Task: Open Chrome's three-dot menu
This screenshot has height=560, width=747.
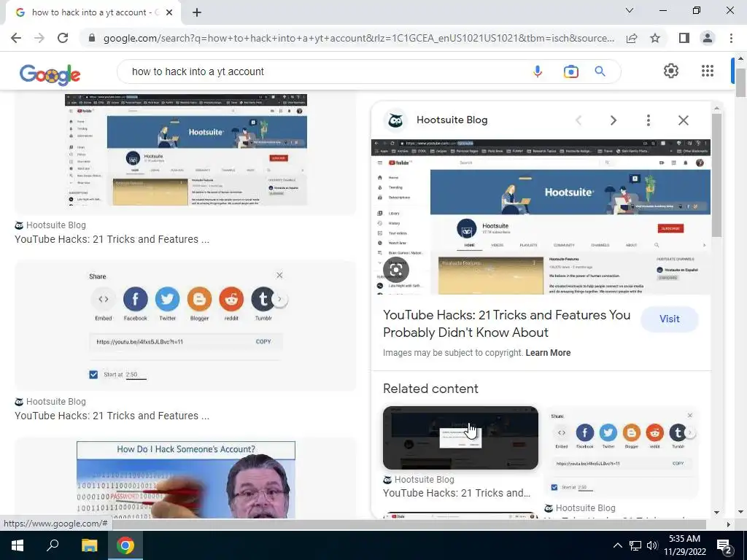Action: 731,38
